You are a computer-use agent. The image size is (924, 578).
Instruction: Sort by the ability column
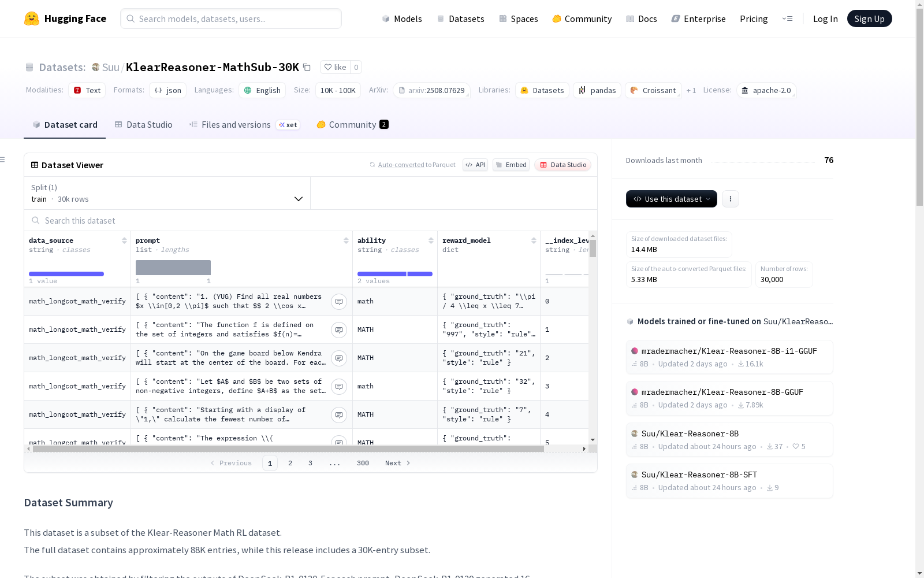point(431,240)
